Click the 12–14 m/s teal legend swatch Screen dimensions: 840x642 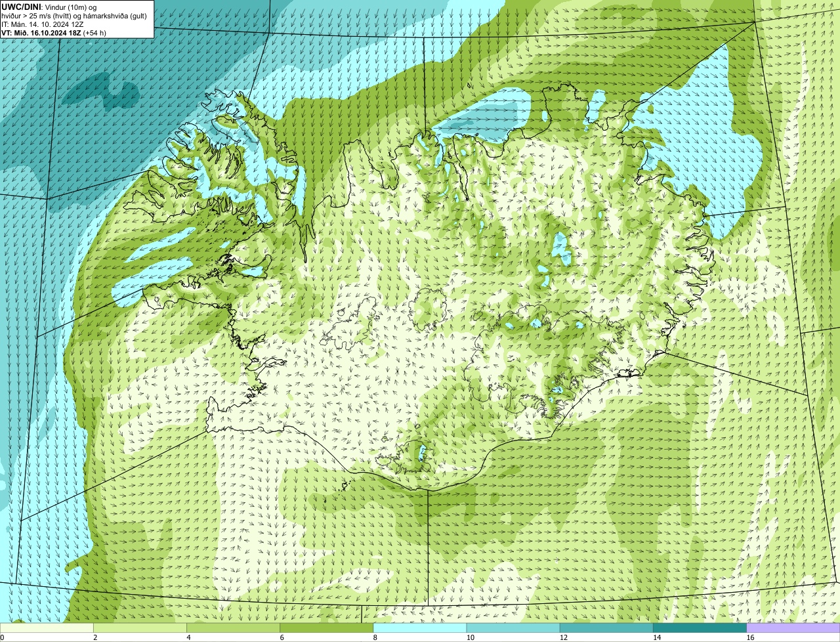click(x=606, y=628)
